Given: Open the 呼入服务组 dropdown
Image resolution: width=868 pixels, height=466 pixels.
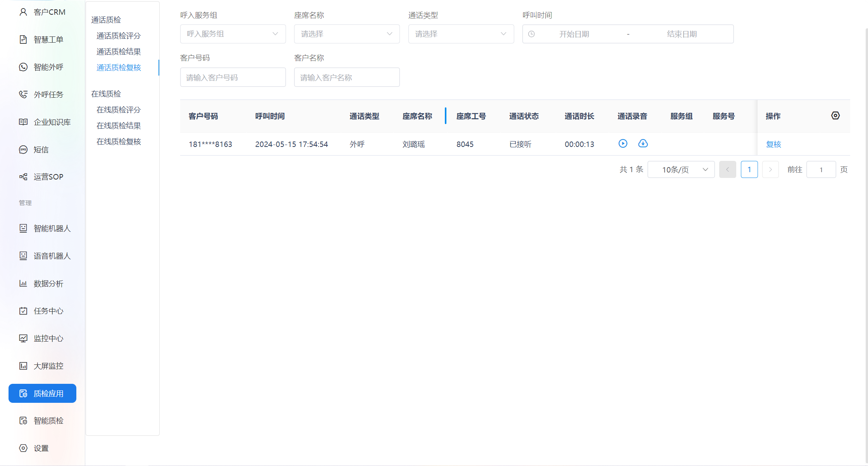Looking at the screenshot, I should click(x=233, y=34).
